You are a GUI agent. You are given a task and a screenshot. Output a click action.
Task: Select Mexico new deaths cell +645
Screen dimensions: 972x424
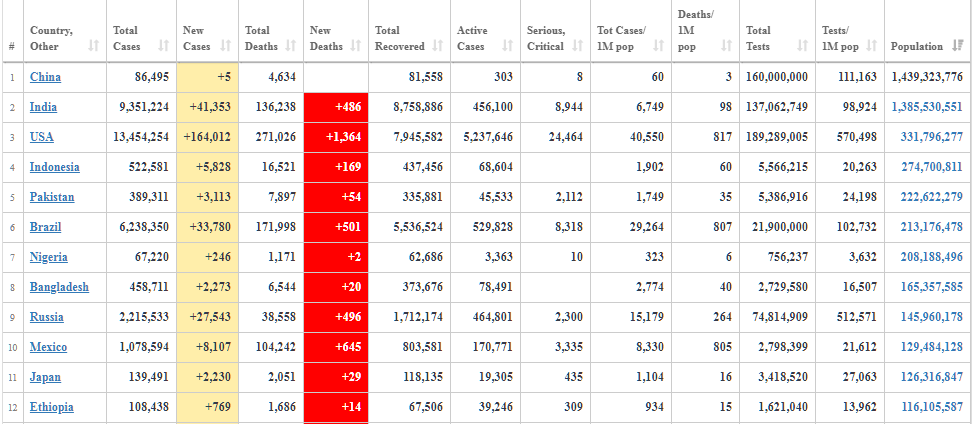[x=336, y=347]
